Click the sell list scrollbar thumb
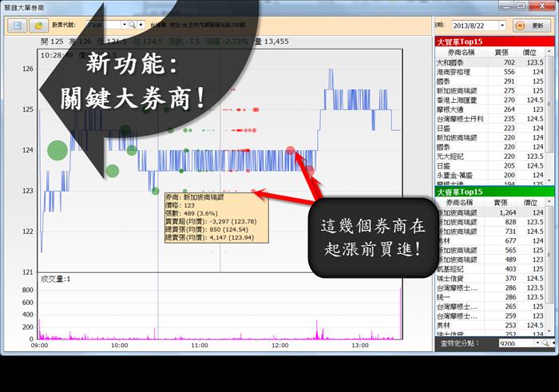Viewport: 559px width, 392px height. pyautogui.click(x=549, y=255)
